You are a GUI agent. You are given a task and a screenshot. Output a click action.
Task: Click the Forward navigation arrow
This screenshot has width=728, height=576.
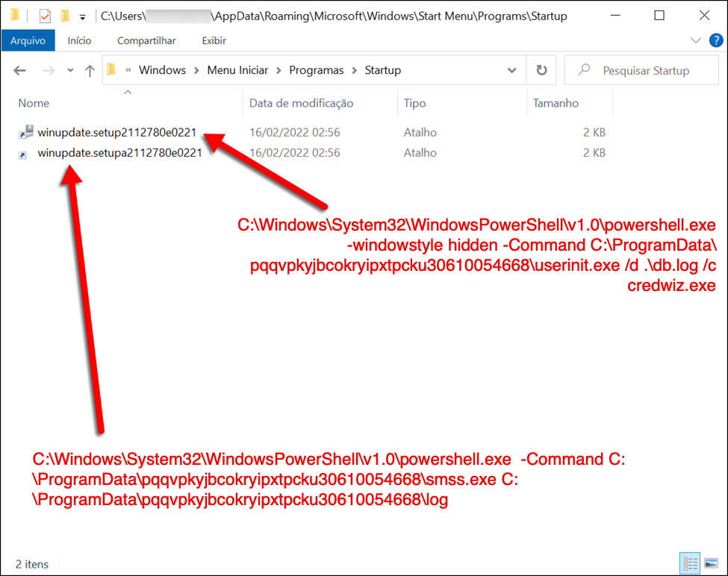click(x=48, y=71)
